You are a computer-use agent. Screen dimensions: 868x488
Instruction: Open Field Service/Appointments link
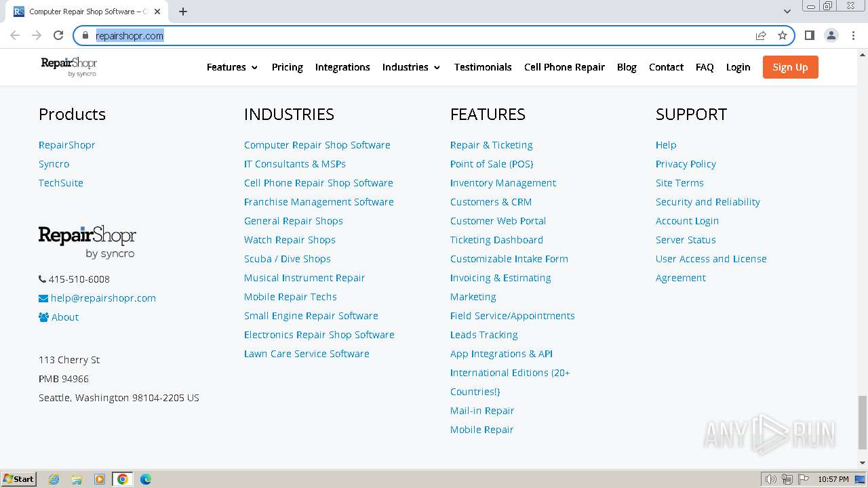(513, 316)
